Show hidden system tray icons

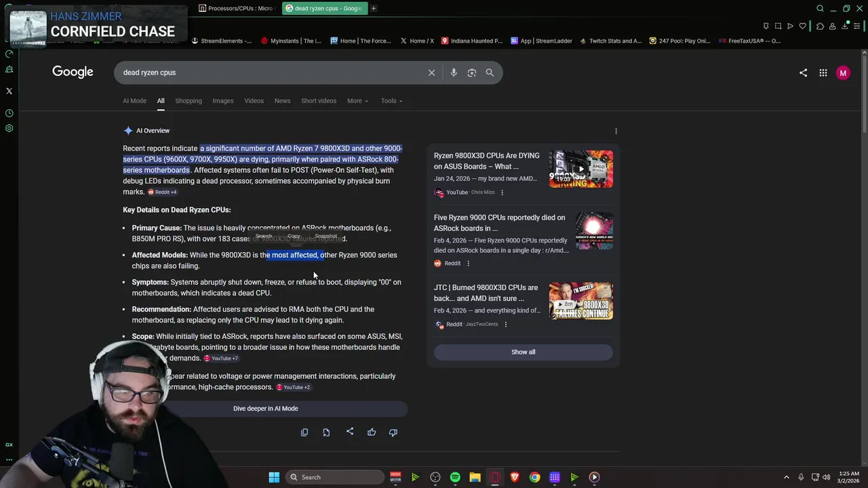tap(787, 477)
